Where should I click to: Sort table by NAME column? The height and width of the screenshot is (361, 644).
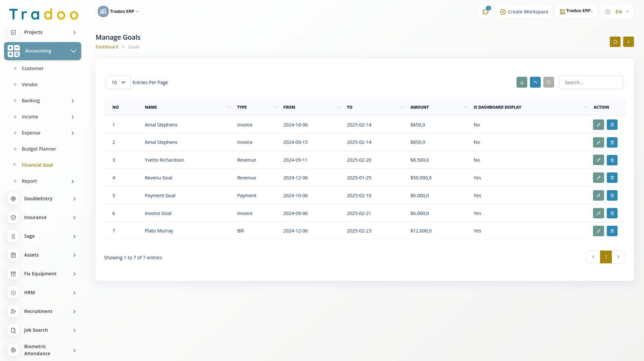click(x=187, y=107)
